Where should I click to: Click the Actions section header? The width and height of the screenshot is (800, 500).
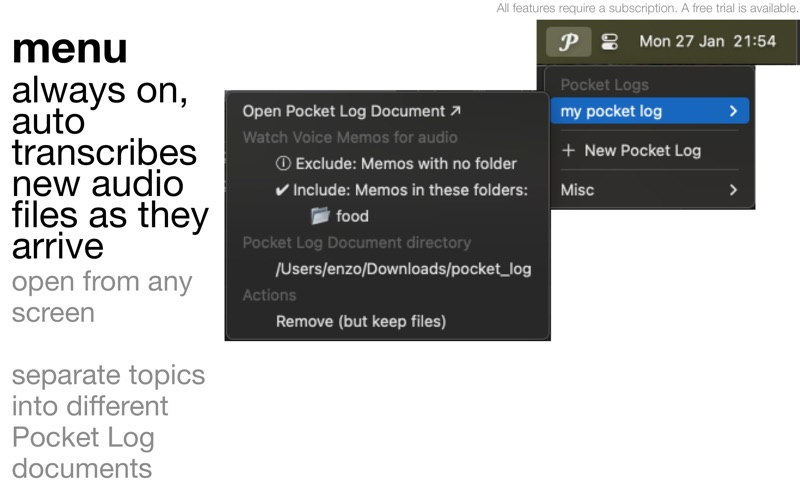(x=269, y=295)
